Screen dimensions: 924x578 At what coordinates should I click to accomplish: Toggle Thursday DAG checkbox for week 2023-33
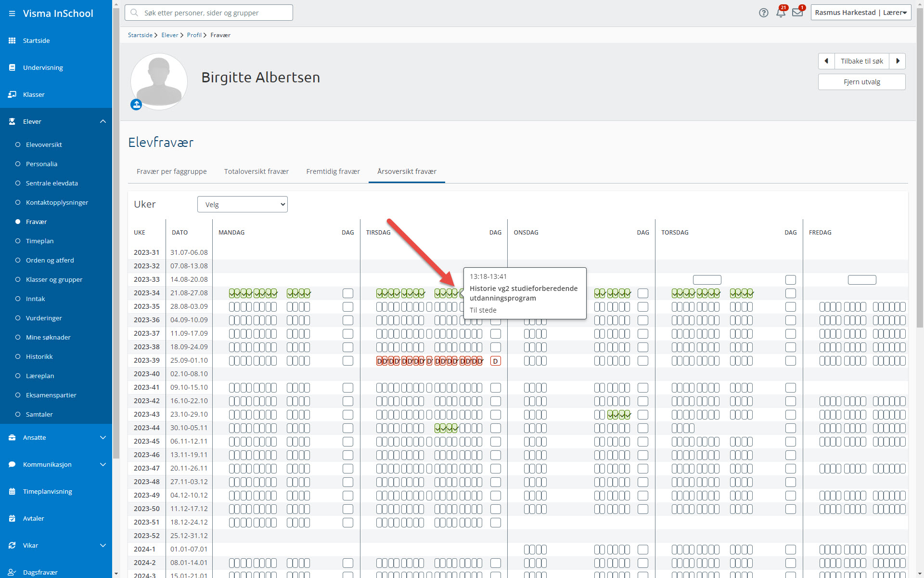pyautogui.click(x=790, y=280)
